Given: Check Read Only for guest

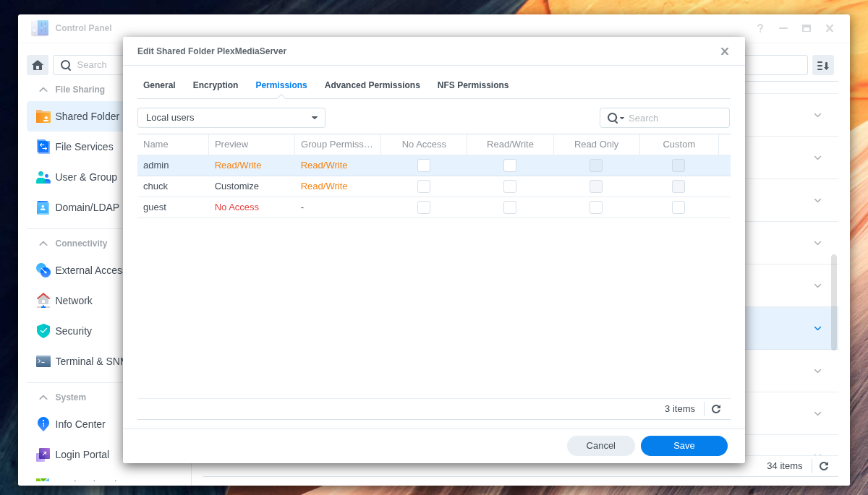Looking at the screenshot, I should tap(596, 207).
